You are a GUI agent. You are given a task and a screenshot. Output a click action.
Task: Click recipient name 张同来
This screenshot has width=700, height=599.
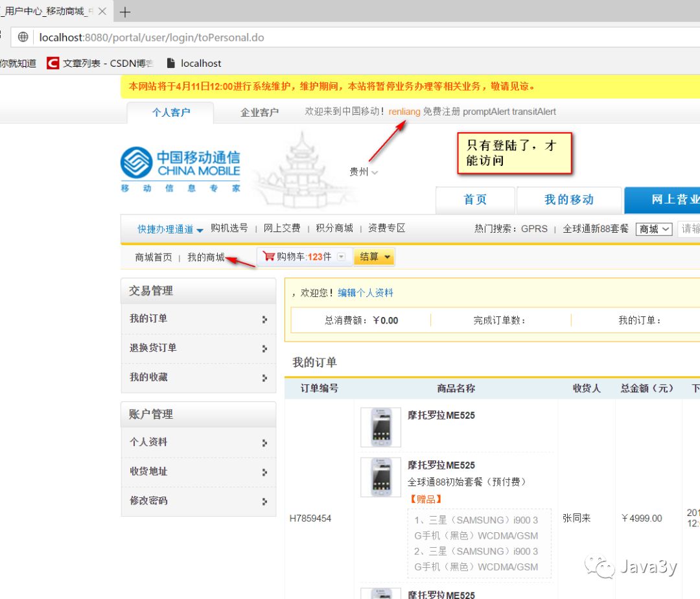(576, 518)
